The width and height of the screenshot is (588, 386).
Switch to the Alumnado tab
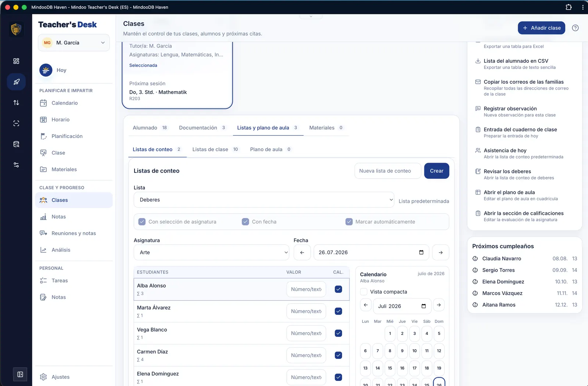pyautogui.click(x=150, y=128)
